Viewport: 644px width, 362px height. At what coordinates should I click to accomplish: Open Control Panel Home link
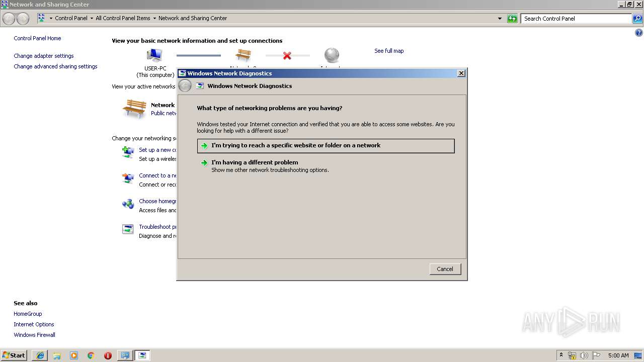tap(37, 38)
